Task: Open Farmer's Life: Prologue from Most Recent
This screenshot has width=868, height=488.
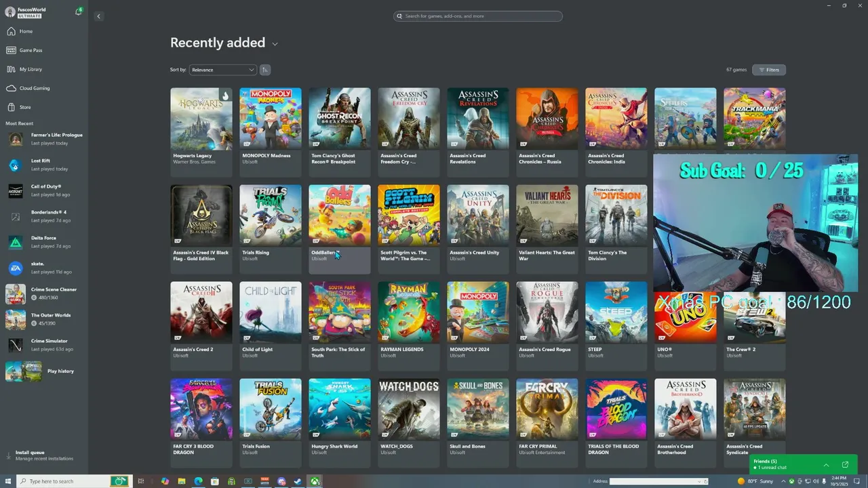Action: [45, 139]
